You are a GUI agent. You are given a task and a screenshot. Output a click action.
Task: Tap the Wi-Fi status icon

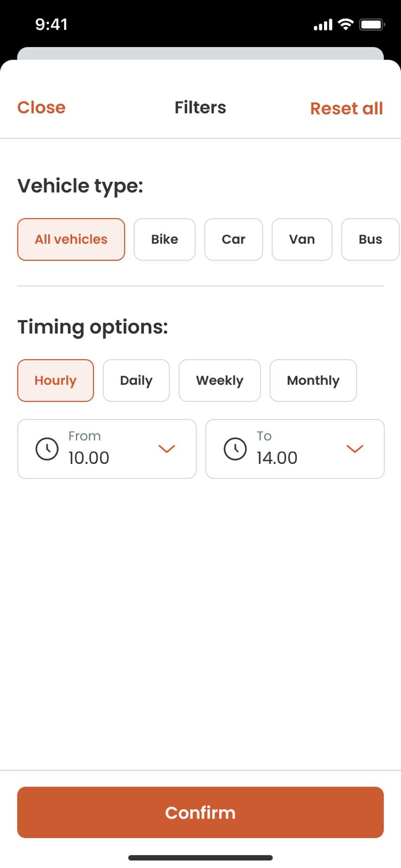[345, 24]
